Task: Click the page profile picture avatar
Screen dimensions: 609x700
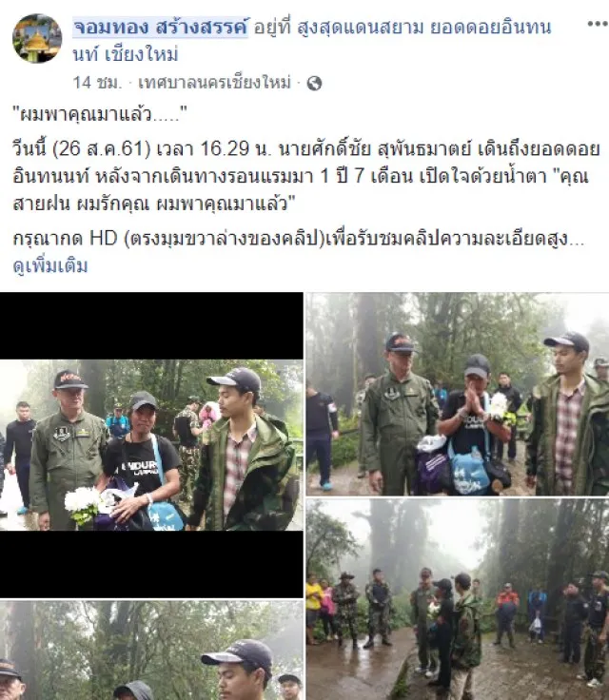Action: (37, 38)
